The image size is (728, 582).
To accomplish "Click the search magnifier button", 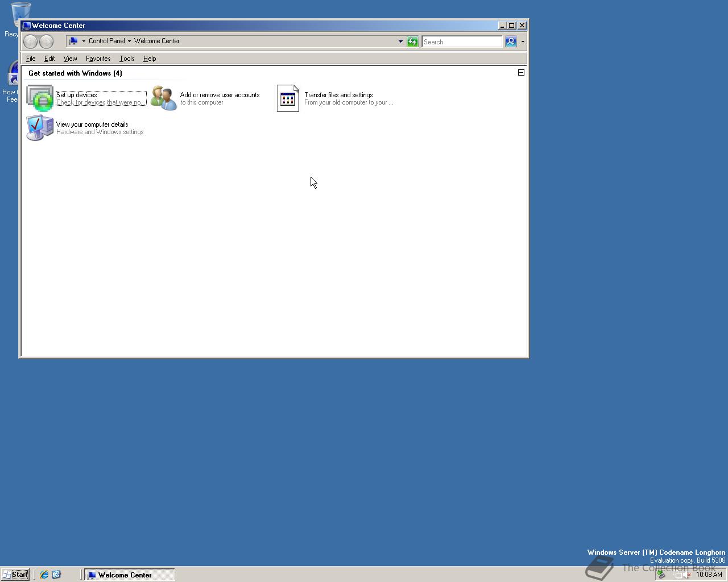I will pos(511,41).
